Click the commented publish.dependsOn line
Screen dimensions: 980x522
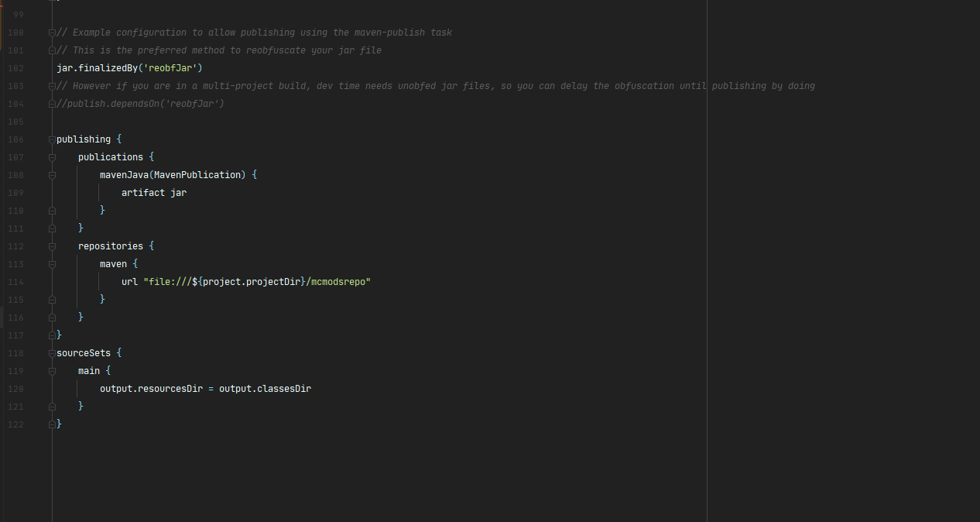[x=140, y=104]
